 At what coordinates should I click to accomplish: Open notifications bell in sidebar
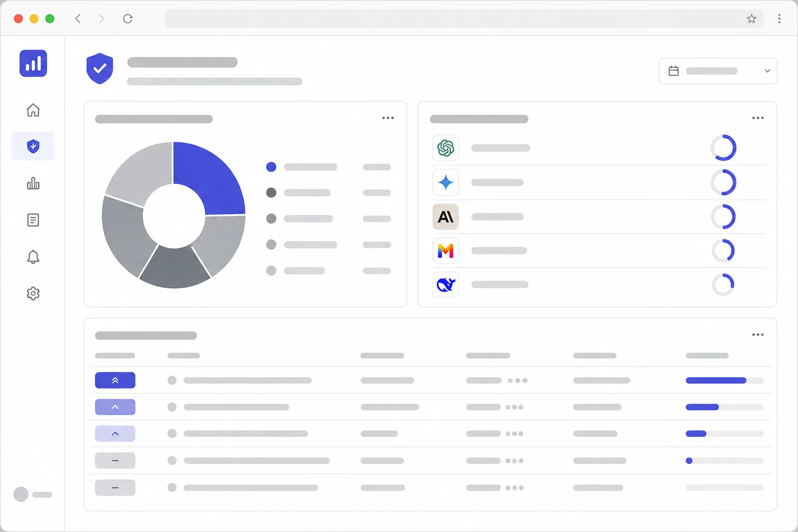point(33,257)
